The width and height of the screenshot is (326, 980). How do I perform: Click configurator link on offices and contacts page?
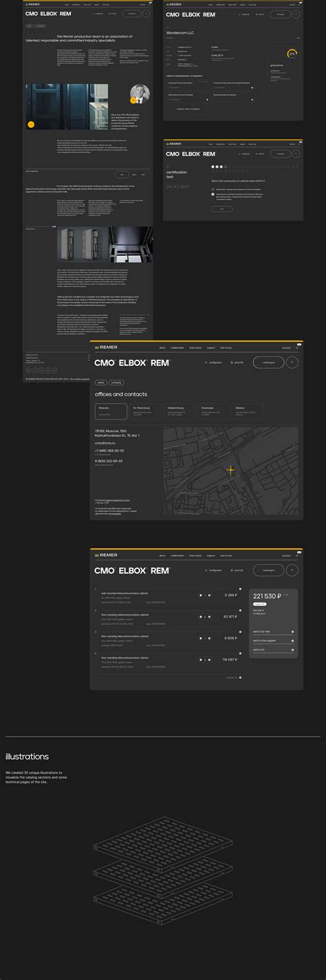(x=213, y=362)
